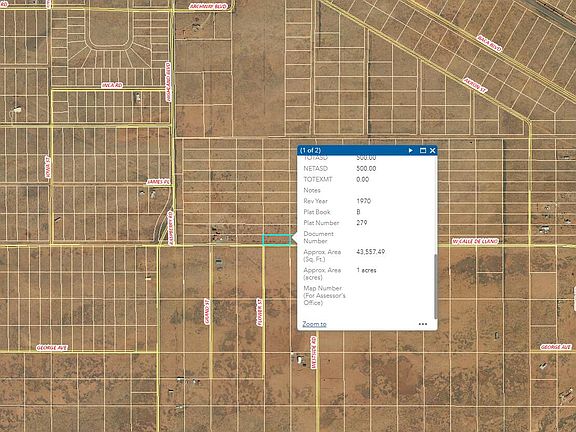Select the cyan highlighted parcel
The height and width of the screenshot is (432, 576).
pos(277,240)
